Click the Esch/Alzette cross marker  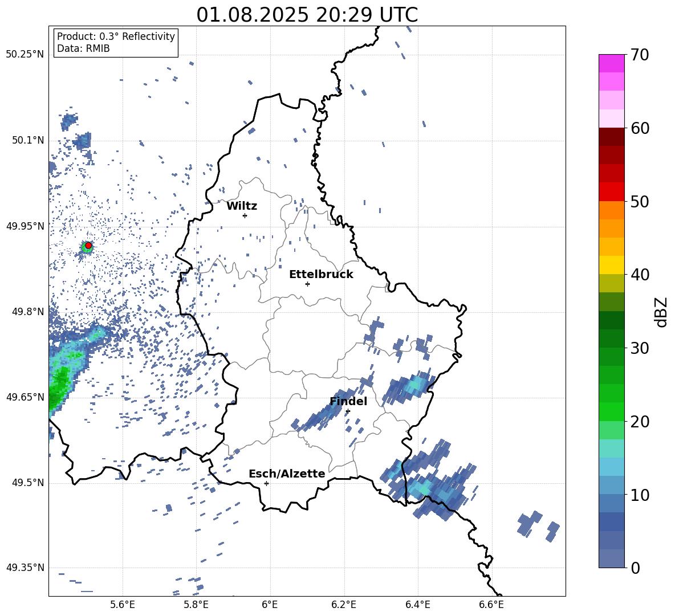pyautogui.click(x=266, y=483)
